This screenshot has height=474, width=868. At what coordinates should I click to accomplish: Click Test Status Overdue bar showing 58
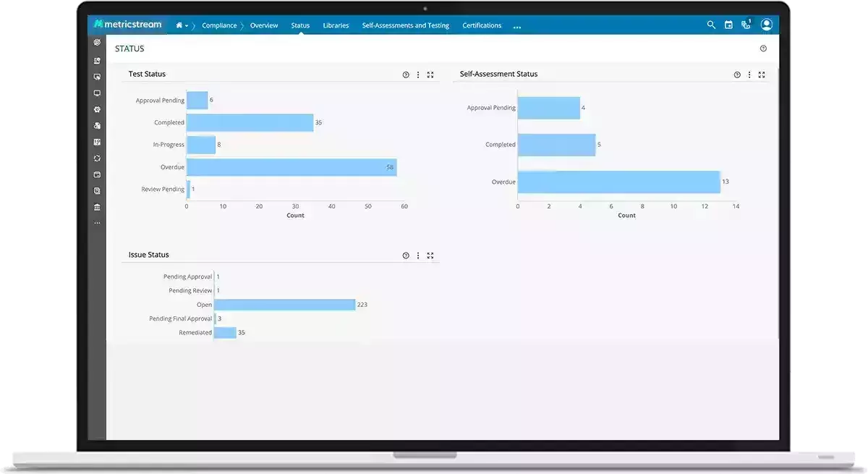[x=292, y=167]
